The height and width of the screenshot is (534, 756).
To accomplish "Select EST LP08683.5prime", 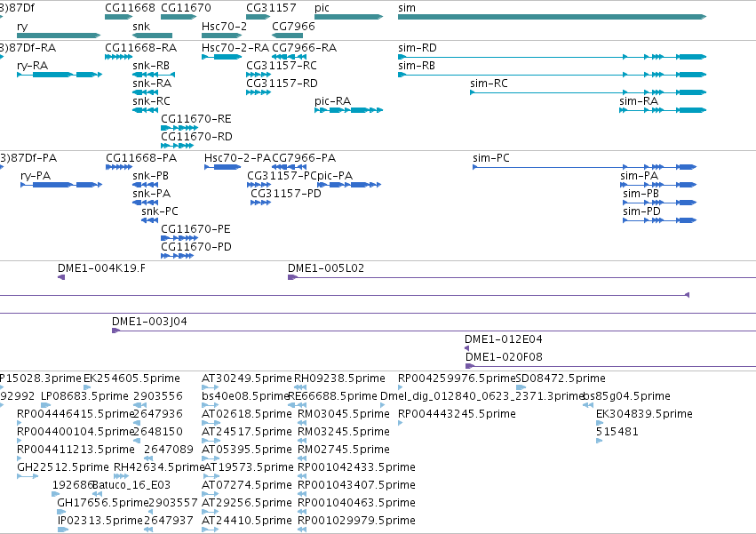I will (46, 405).
